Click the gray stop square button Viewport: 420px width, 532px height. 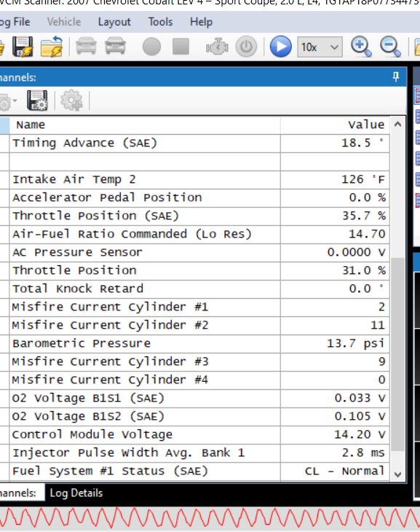pos(181,47)
